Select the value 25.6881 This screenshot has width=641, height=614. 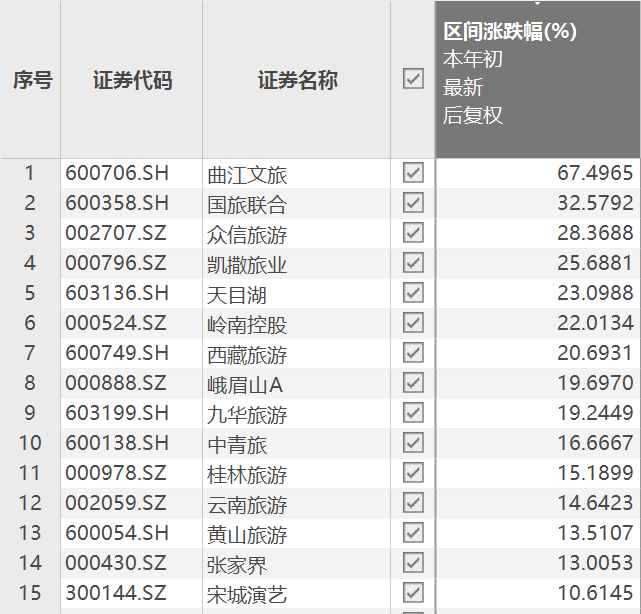(x=595, y=263)
